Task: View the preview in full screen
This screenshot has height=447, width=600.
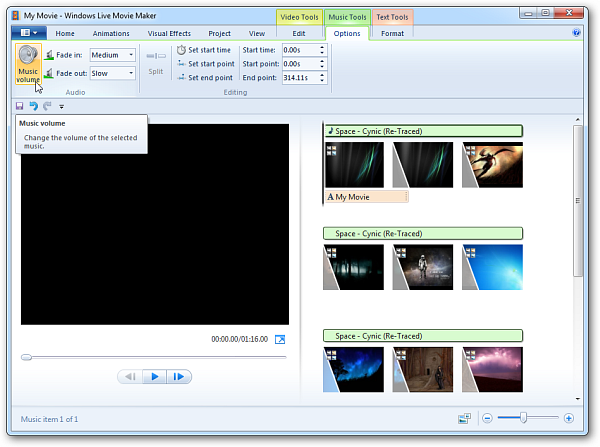Action: pyautogui.click(x=281, y=340)
